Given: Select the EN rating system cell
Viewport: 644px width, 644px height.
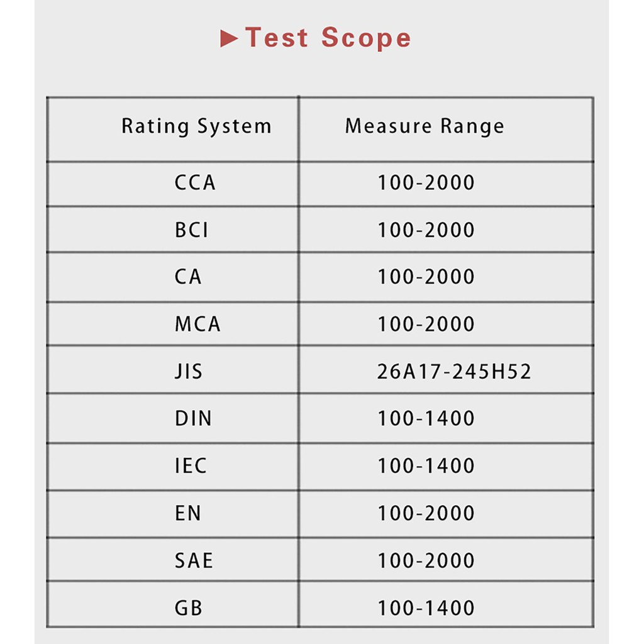Looking at the screenshot, I should [188, 513].
